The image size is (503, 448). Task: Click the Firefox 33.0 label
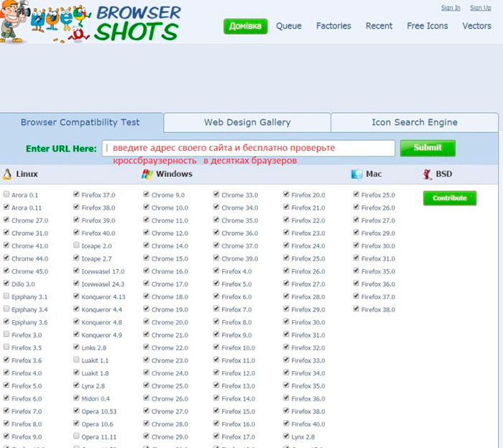pyautogui.click(x=308, y=361)
